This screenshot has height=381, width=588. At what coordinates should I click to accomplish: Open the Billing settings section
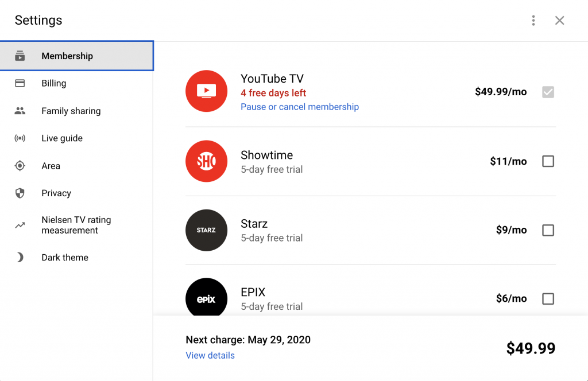[77, 83]
